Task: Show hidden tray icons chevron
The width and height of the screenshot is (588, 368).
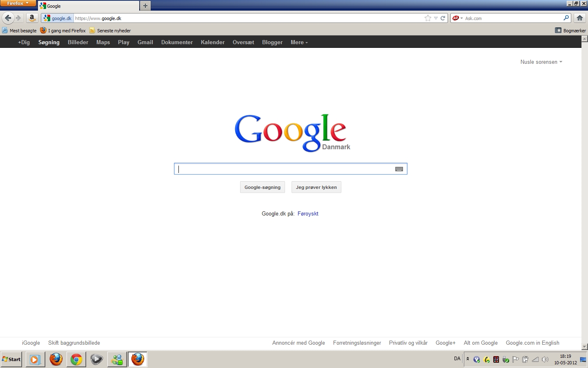Action: point(468,359)
